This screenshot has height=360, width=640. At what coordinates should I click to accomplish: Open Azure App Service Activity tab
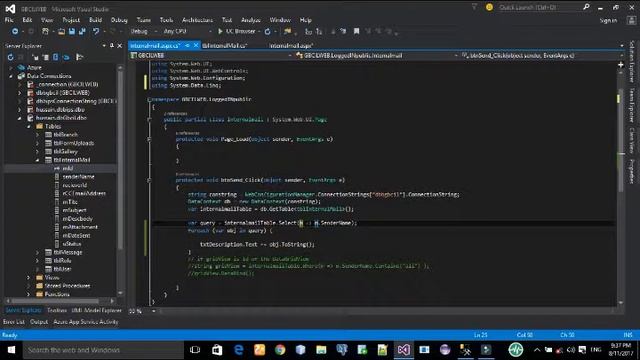pyautogui.click(x=86, y=322)
